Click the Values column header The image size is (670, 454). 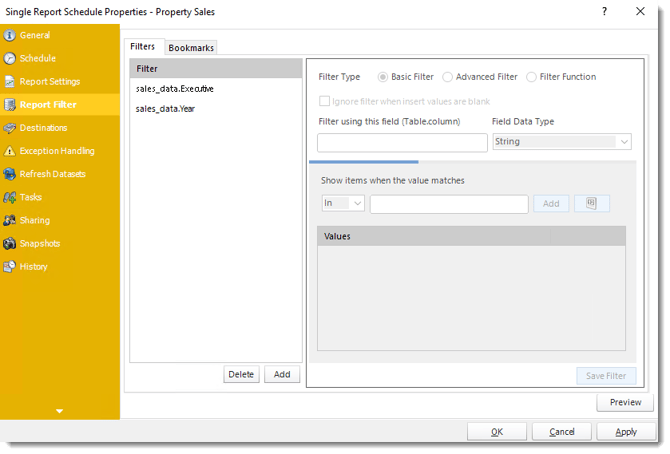[434, 236]
